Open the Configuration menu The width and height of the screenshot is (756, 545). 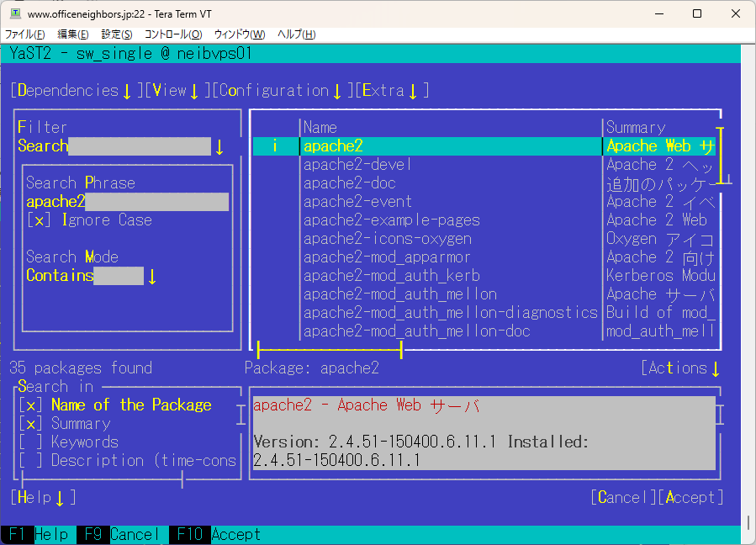pos(278,91)
